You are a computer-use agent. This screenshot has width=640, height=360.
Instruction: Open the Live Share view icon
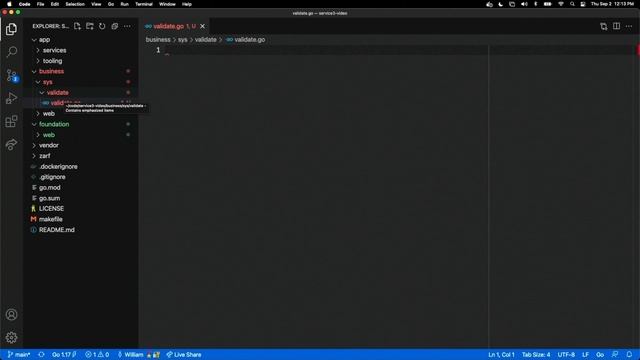[11, 144]
